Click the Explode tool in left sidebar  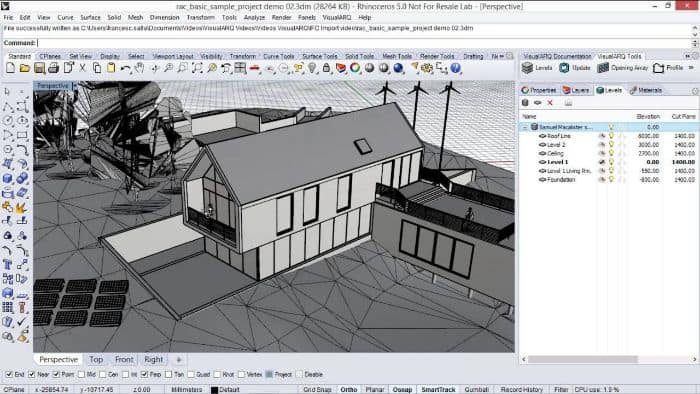coord(22,207)
